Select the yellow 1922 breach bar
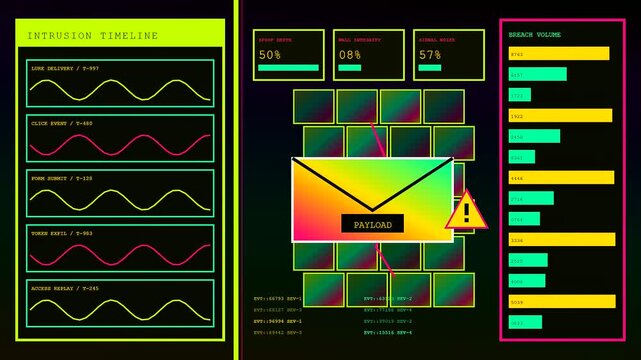 (560, 116)
